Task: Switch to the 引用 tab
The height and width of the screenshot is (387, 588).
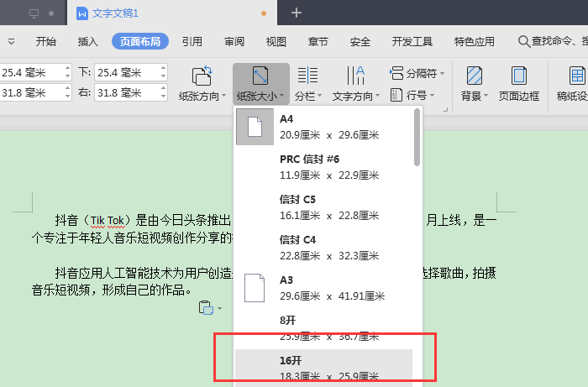Action: 192,41
